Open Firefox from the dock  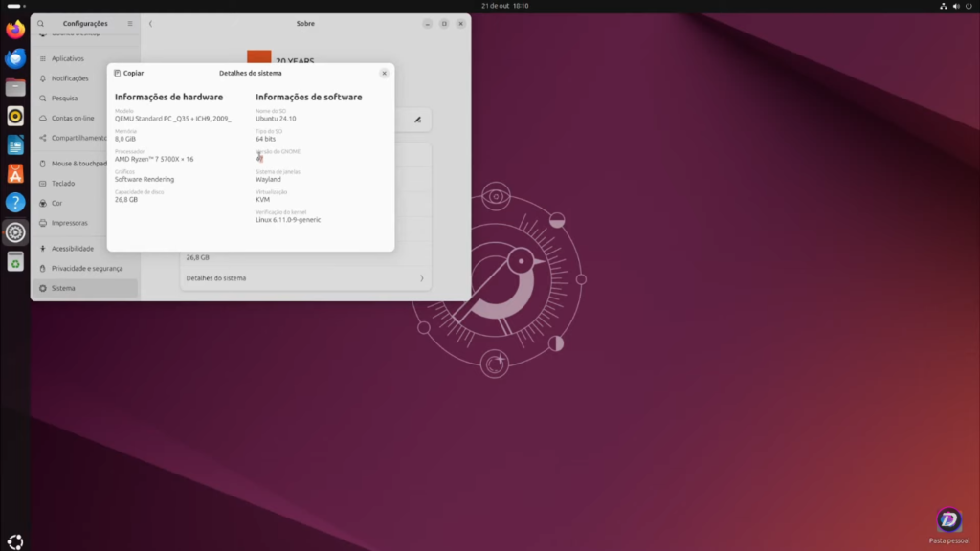(15, 30)
